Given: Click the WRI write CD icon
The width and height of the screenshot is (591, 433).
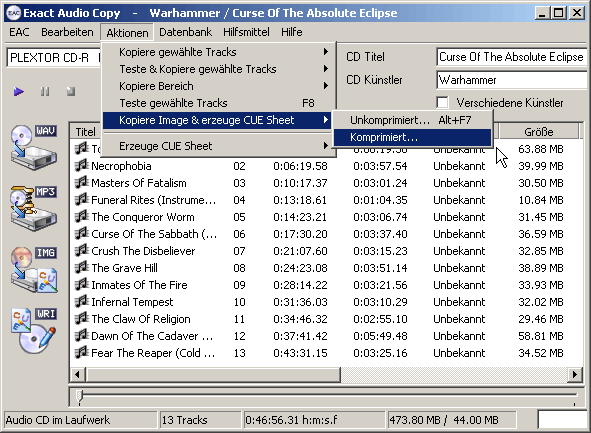Looking at the screenshot, I should (x=34, y=331).
